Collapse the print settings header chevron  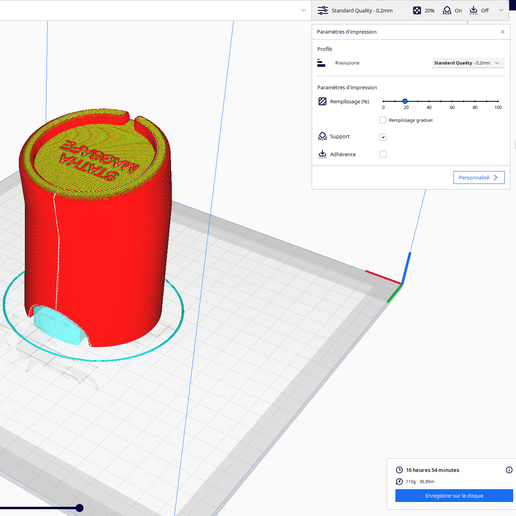point(501,10)
